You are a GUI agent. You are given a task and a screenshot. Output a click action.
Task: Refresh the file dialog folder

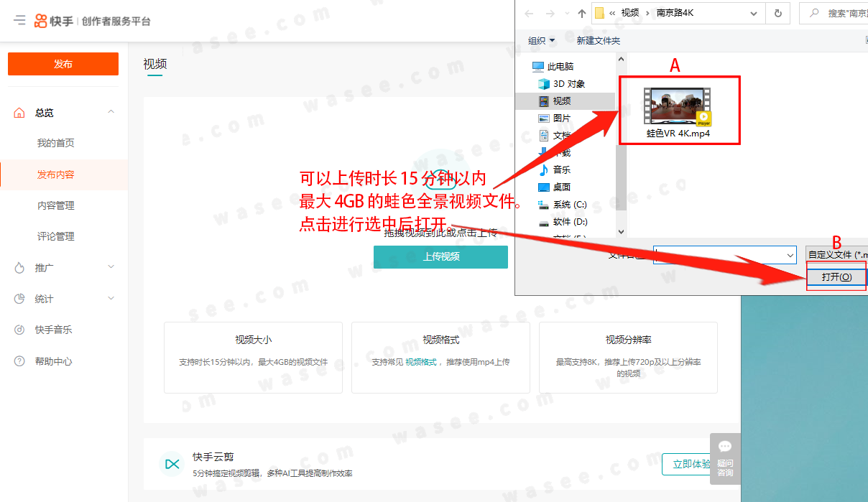[x=777, y=13]
